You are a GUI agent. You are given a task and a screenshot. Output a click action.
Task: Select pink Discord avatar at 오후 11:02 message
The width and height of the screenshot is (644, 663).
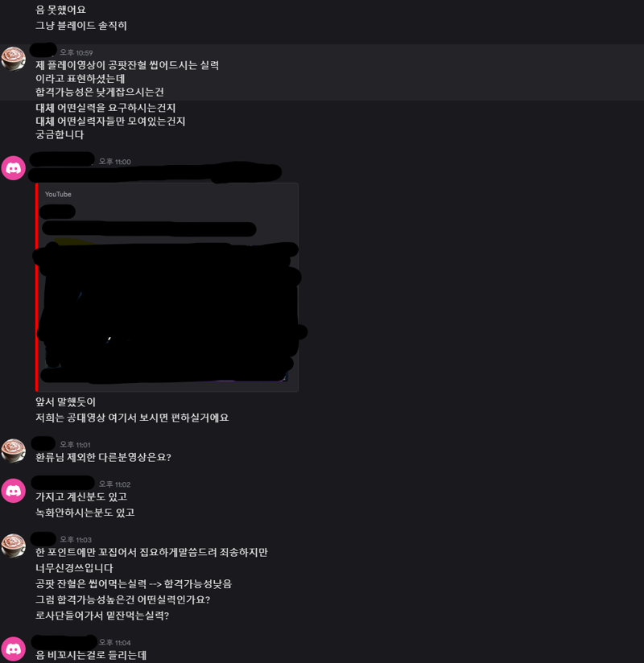coord(14,491)
